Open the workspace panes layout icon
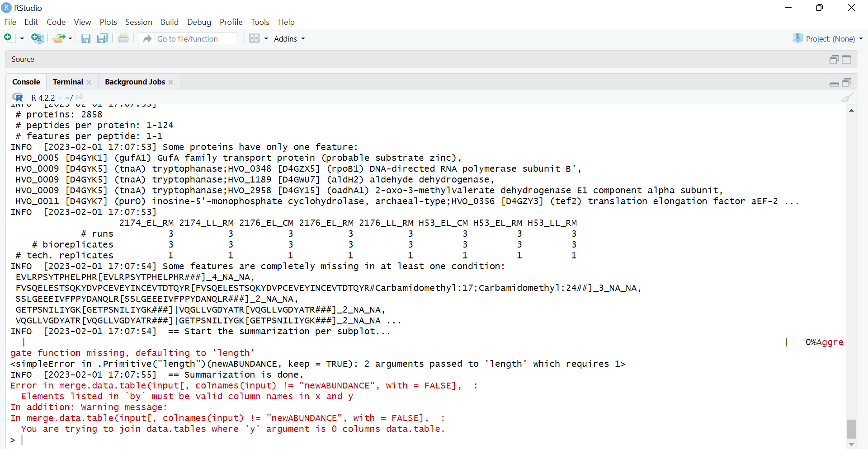Image resolution: width=868 pixels, height=449 pixels. (255, 38)
